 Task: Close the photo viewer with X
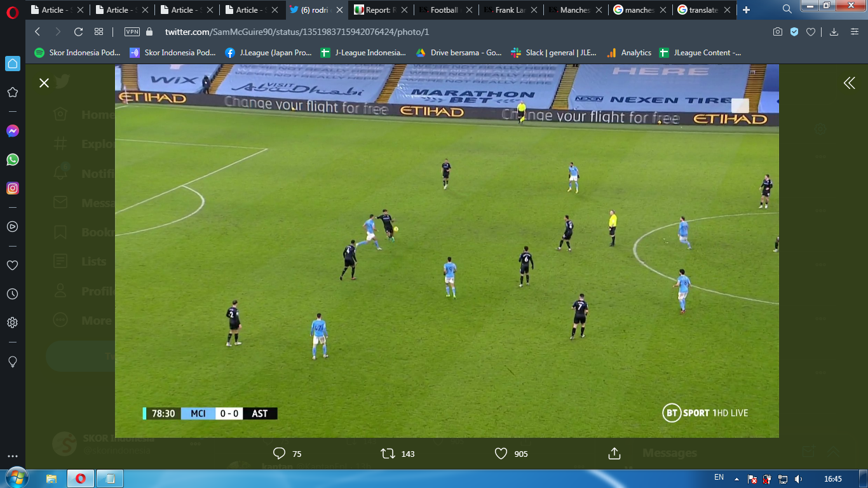click(x=44, y=83)
